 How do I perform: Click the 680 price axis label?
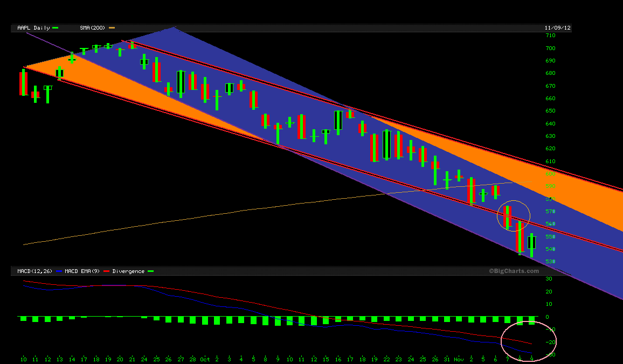[550, 73]
